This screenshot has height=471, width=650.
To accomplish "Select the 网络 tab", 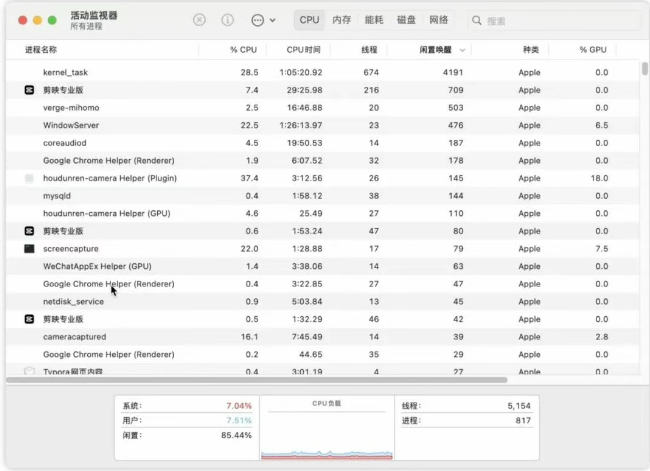I will click(438, 20).
